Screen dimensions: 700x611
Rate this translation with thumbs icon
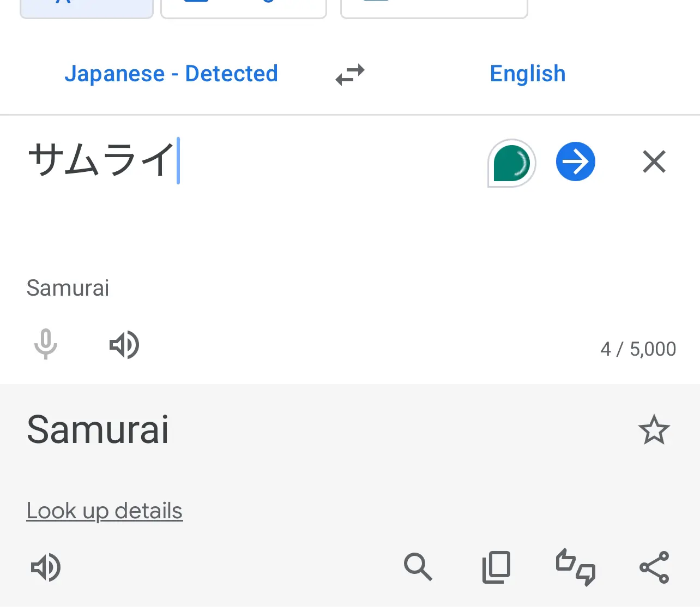click(576, 567)
